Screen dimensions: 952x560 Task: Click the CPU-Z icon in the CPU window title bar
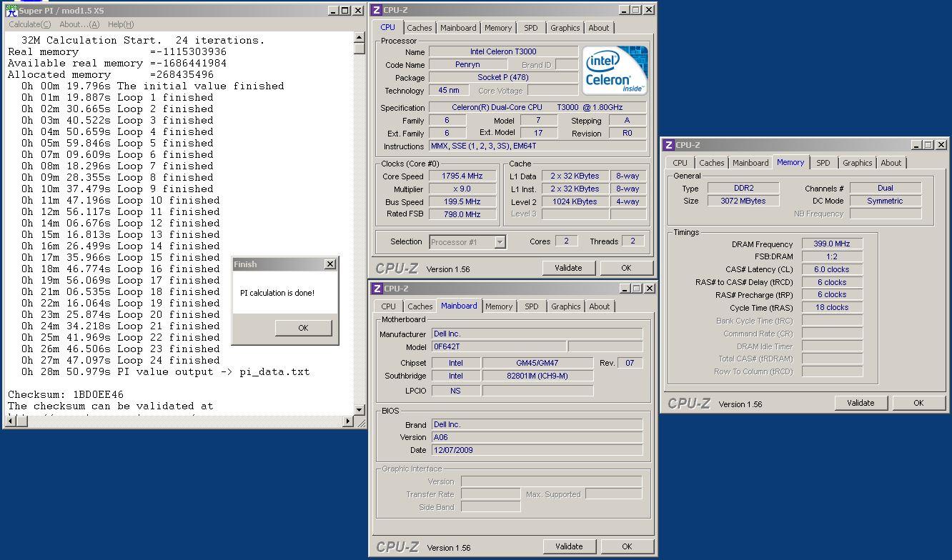(377, 10)
